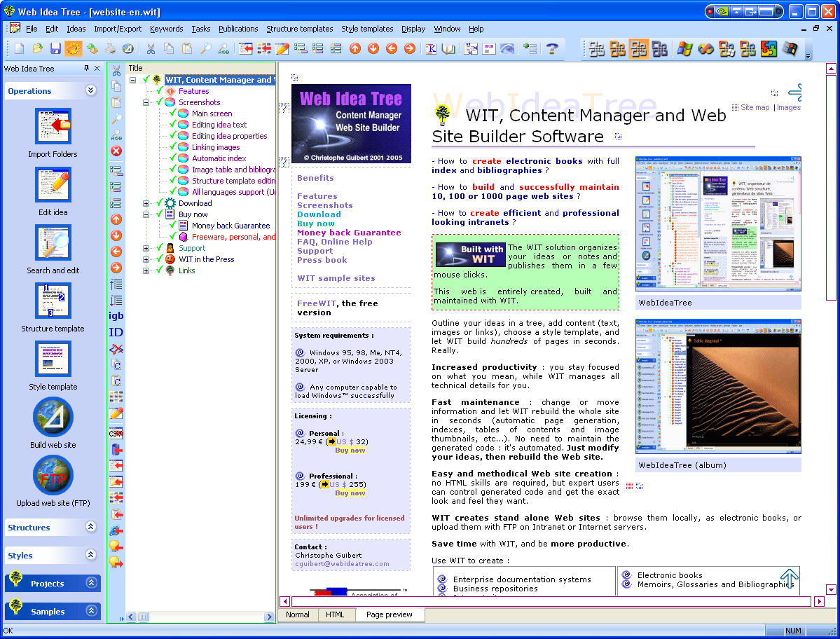The width and height of the screenshot is (840, 639).
Task: Collapse the Operations panel
Action: (90, 90)
